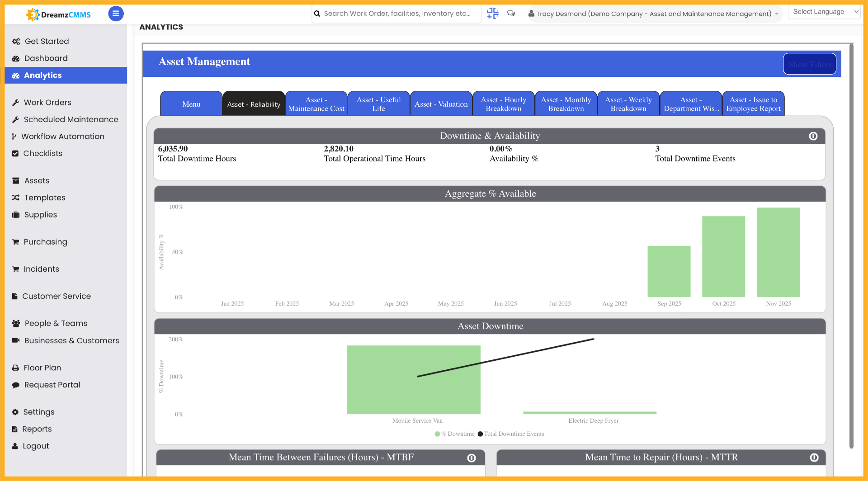Open the Work Orders section
This screenshot has width=868, height=481.
47,102
